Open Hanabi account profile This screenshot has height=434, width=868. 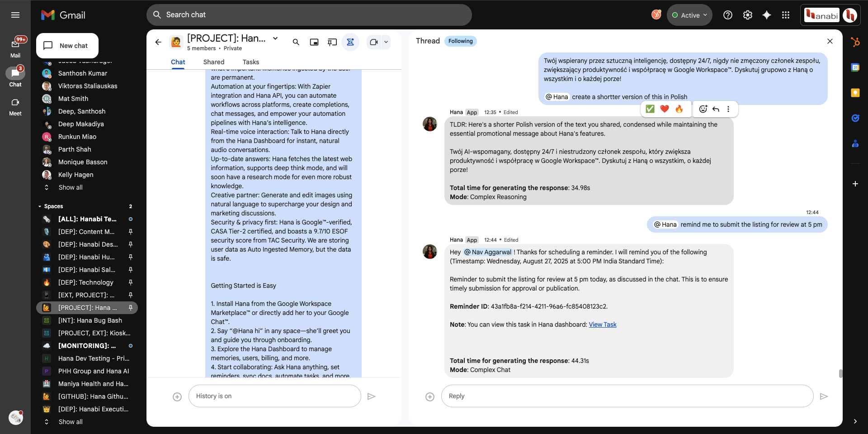pyautogui.click(x=850, y=15)
